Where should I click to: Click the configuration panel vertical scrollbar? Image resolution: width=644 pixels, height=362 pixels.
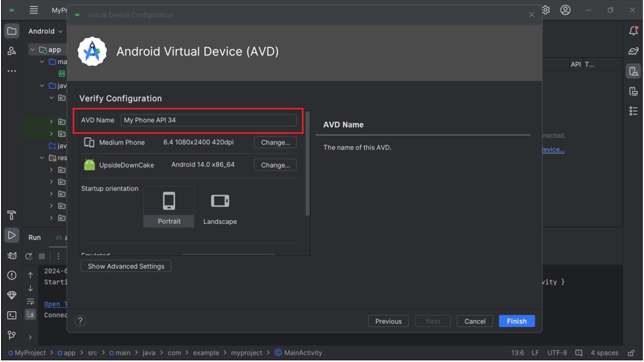pos(307,164)
